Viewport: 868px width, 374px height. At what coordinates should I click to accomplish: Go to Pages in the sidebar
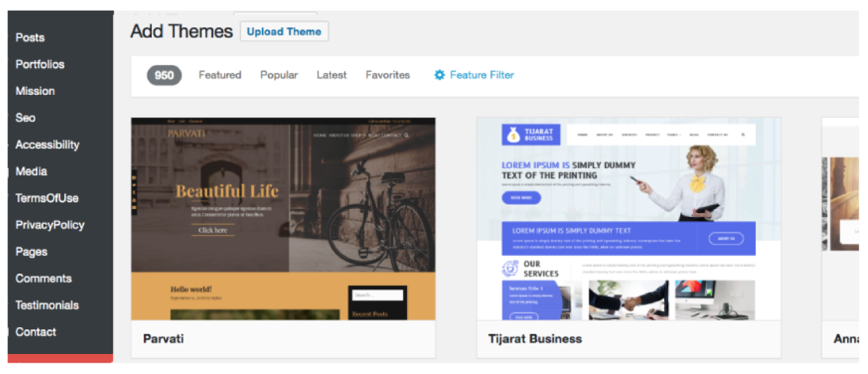click(31, 252)
